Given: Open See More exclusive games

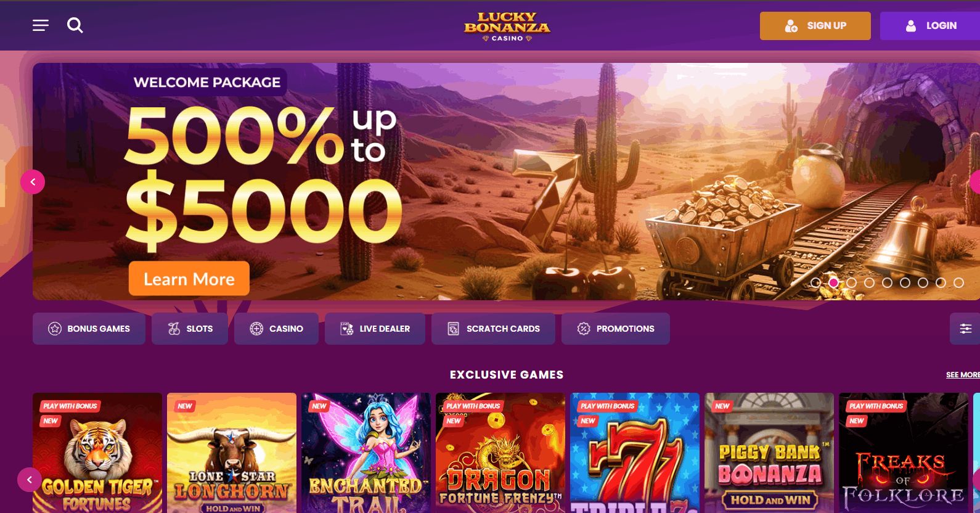Looking at the screenshot, I should tap(963, 375).
